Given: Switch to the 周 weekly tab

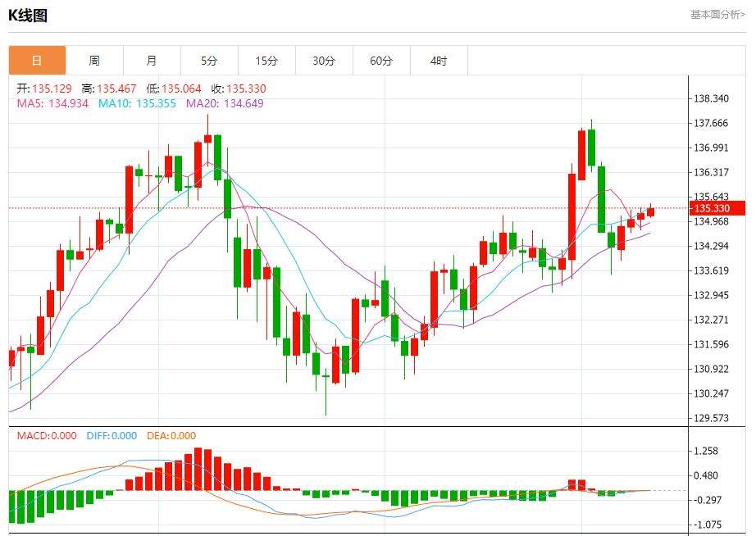Looking at the screenshot, I should point(94,61).
